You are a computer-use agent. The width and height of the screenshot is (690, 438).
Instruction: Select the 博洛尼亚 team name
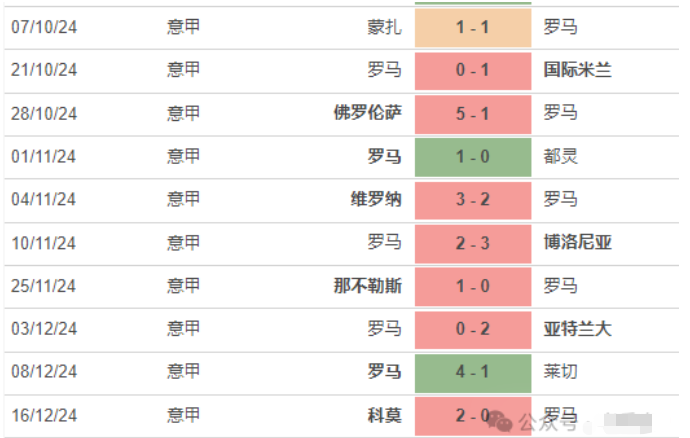[x=577, y=242]
